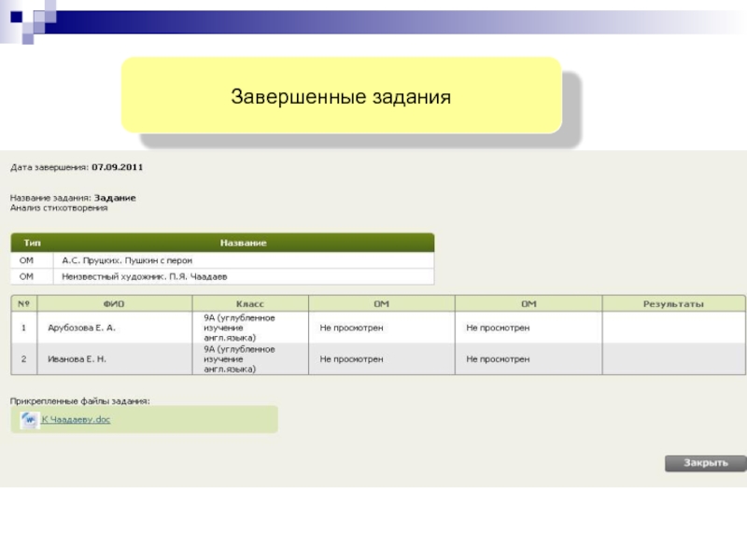Screen dimensions: 747x560
Task: Click the class cell in Иванова's row
Action: pos(250,359)
